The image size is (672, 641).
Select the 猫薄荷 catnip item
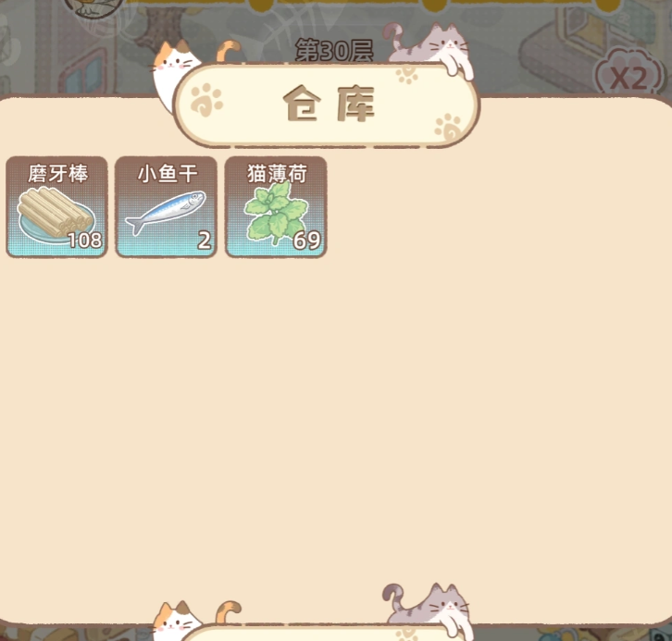[x=276, y=207]
